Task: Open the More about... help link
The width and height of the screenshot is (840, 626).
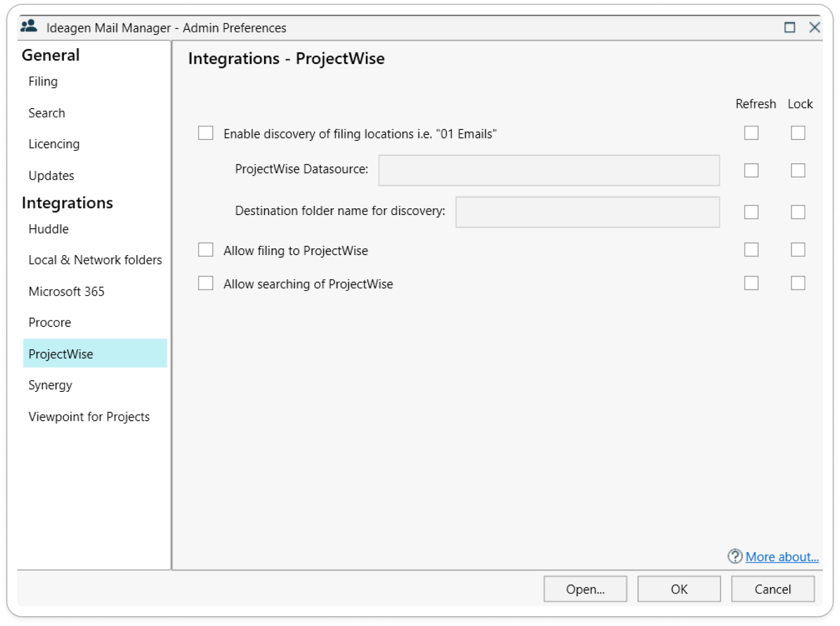Action: click(x=782, y=557)
